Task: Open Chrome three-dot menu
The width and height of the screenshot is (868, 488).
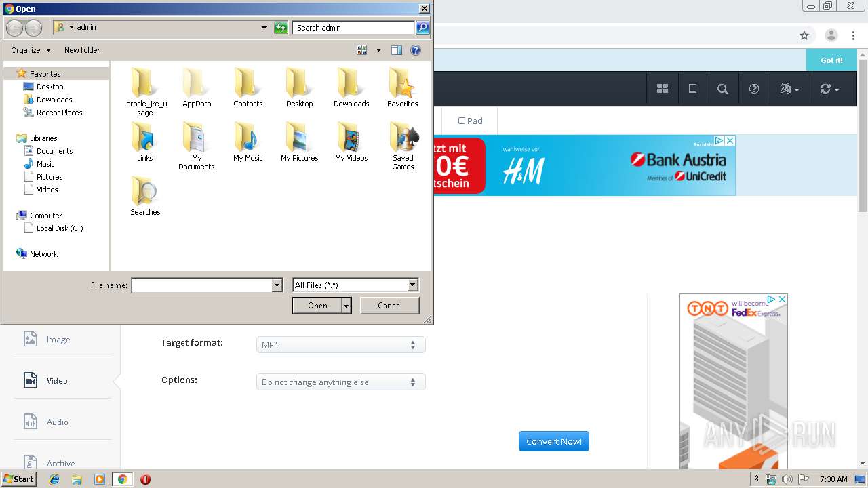Action: click(853, 35)
